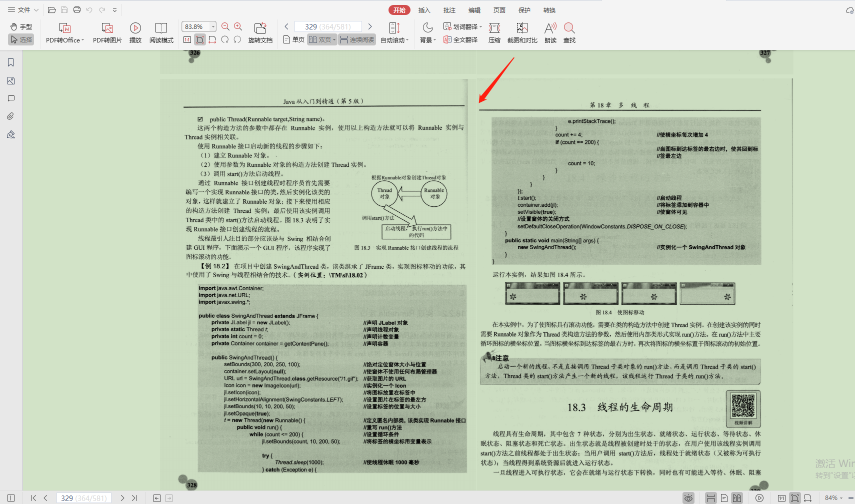855x504 pixels.
Task: Open the thumbnail sidebar panel
Action: (11, 80)
